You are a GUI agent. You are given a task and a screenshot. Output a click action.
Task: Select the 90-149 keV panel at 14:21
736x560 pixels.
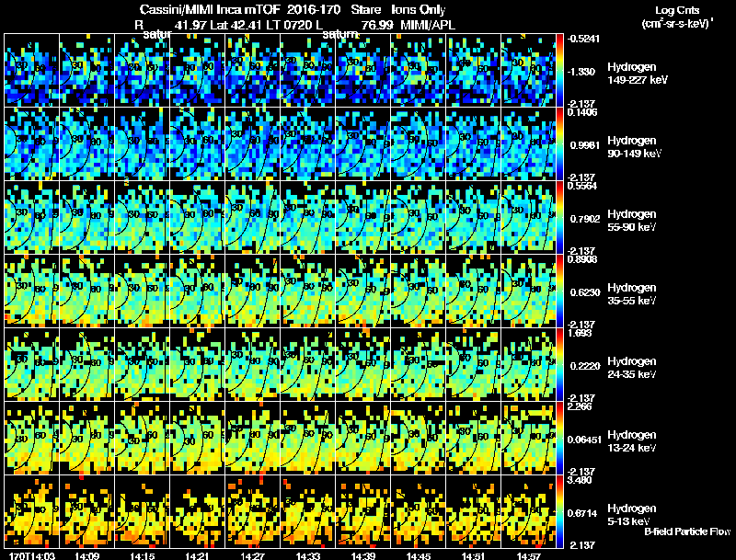point(197,144)
